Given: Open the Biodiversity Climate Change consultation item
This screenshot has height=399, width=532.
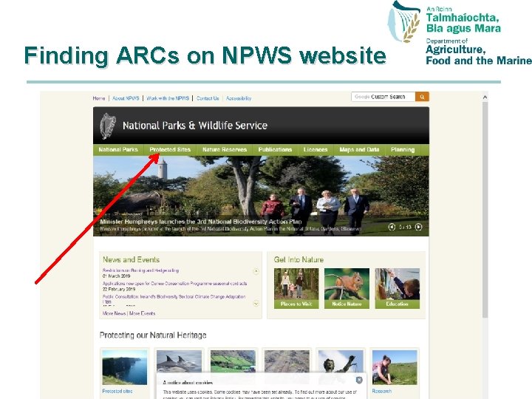Looking at the screenshot, I should (174, 299).
